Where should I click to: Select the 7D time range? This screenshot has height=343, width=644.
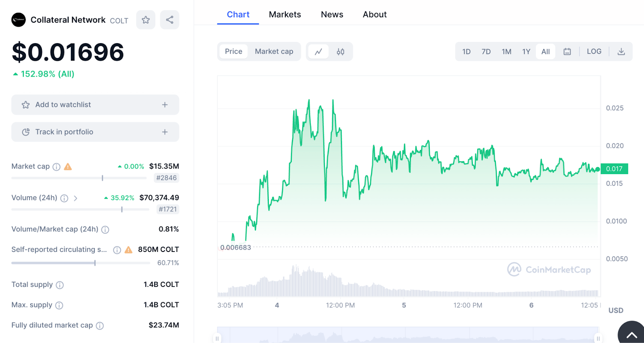click(x=486, y=52)
